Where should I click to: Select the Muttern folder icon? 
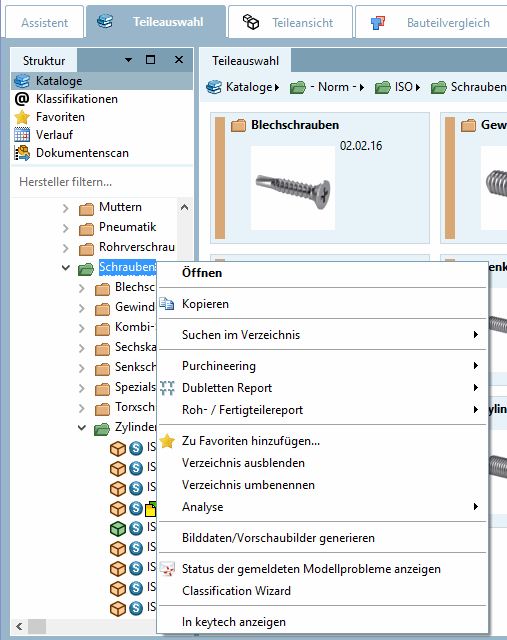(86, 209)
